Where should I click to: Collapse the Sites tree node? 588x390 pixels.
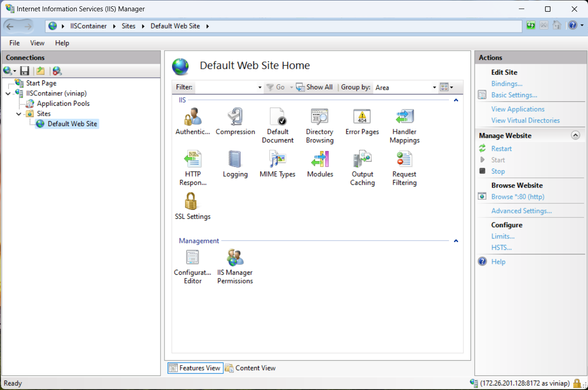pyautogui.click(x=18, y=113)
